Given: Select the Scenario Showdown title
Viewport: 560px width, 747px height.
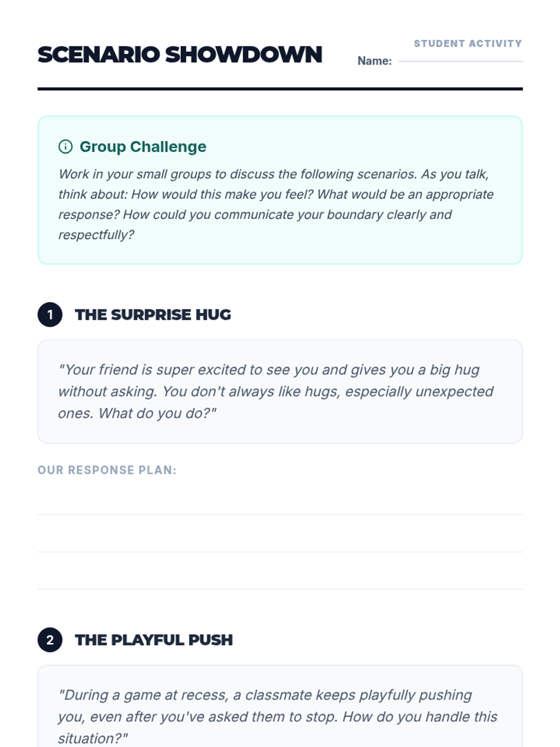Looking at the screenshot, I should click(180, 55).
